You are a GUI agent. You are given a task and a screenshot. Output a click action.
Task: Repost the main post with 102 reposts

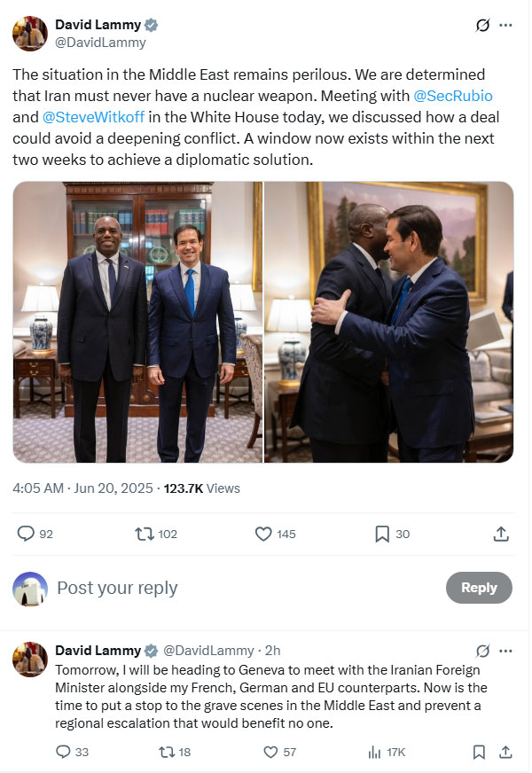point(145,534)
